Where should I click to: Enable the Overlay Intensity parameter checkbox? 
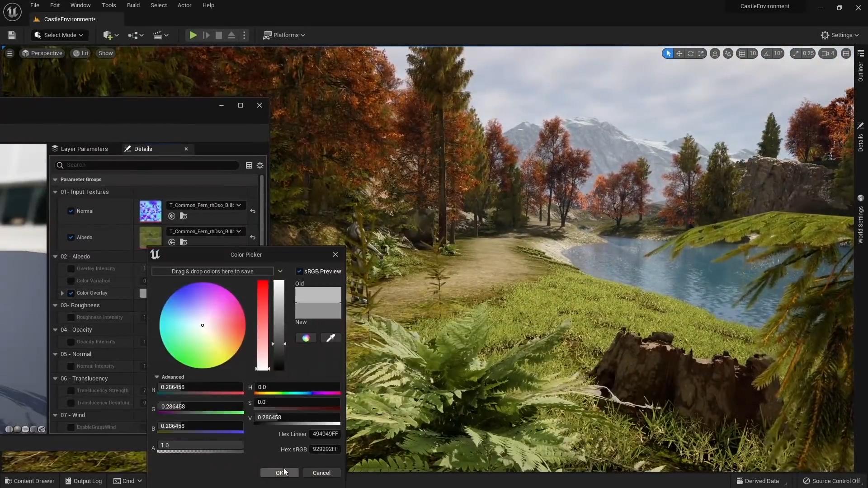pos(71,269)
